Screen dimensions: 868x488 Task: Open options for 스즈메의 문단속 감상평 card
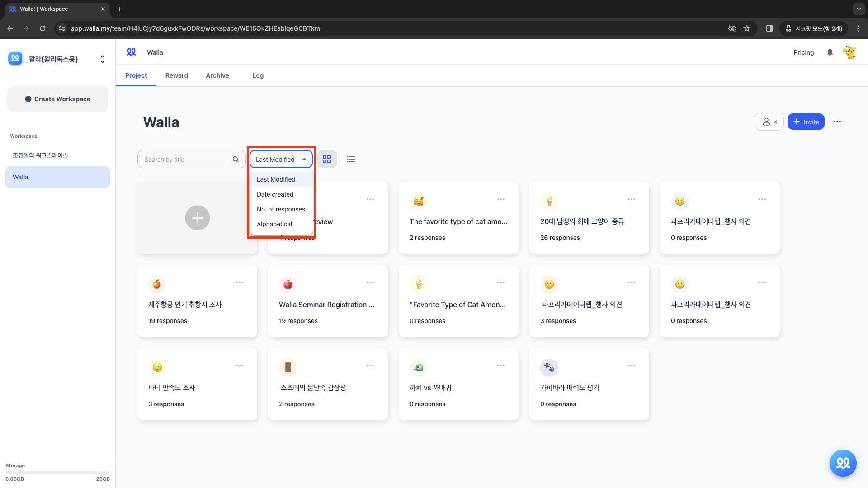point(370,366)
